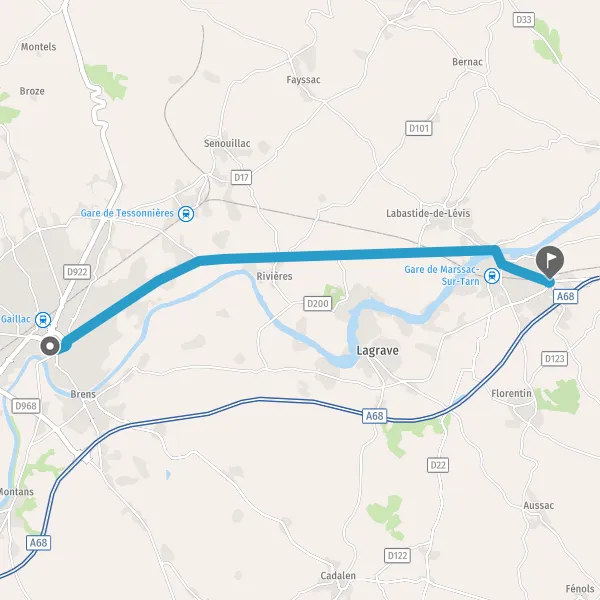Click the D922 road shield
600x600 pixels.
[x=77, y=272]
